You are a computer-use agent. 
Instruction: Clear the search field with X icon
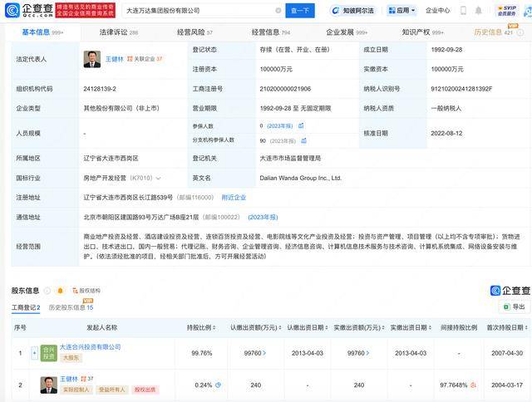pos(278,11)
